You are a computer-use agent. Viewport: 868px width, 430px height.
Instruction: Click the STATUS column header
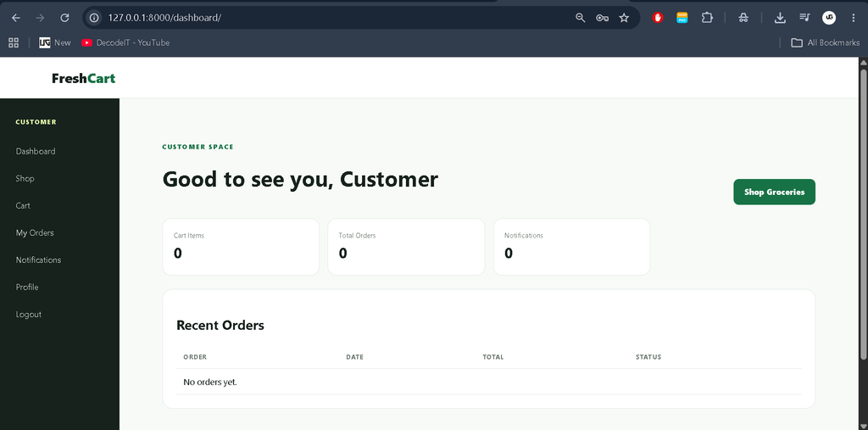click(x=648, y=357)
